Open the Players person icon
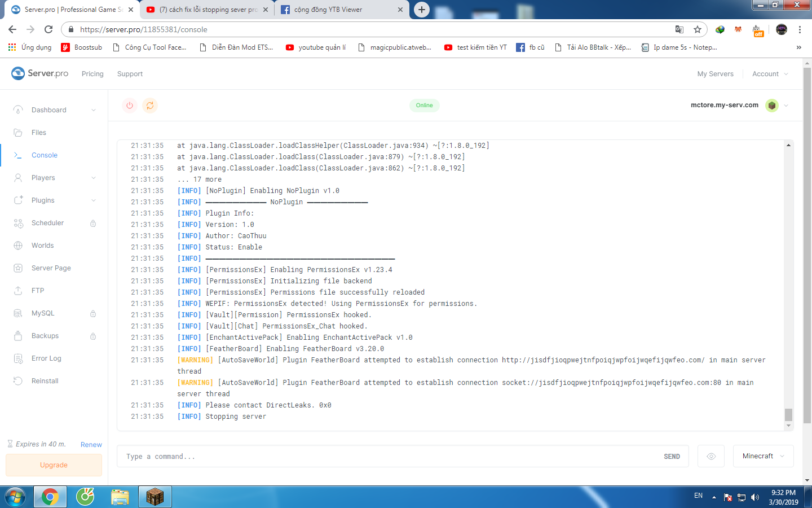 tap(18, 178)
